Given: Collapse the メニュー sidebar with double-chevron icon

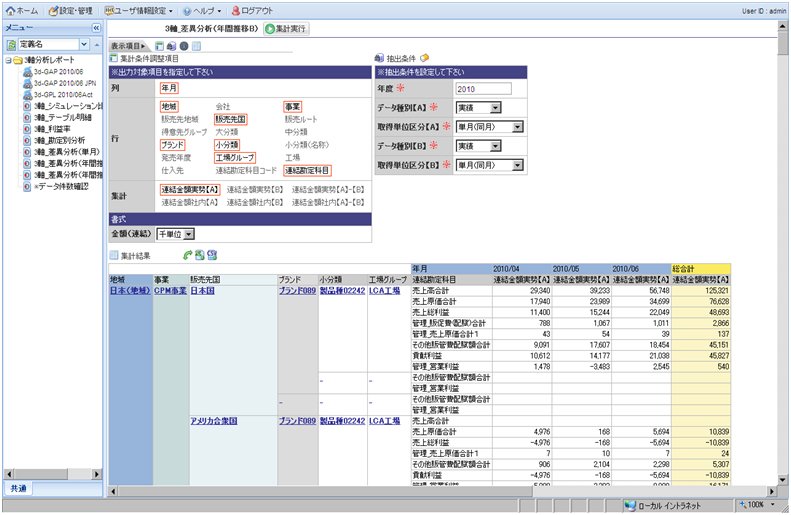Looking at the screenshot, I should point(96,28).
